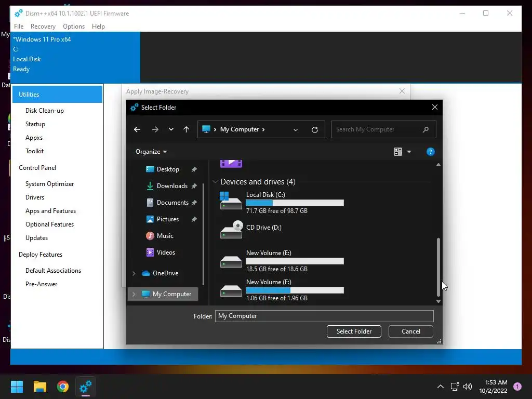Select OneDrive in navigation pane

pyautogui.click(x=165, y=273)
